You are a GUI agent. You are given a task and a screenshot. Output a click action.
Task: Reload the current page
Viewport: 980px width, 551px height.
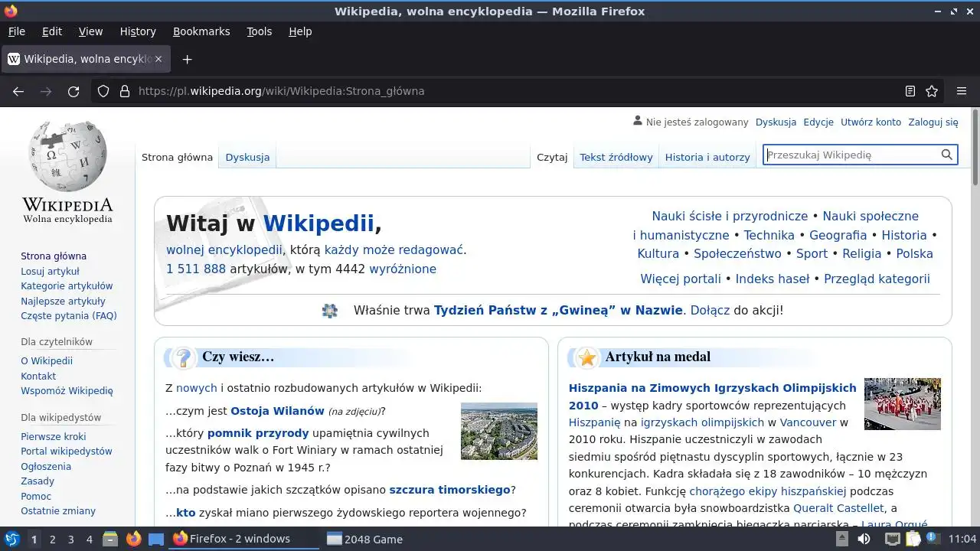coord(73,91)
